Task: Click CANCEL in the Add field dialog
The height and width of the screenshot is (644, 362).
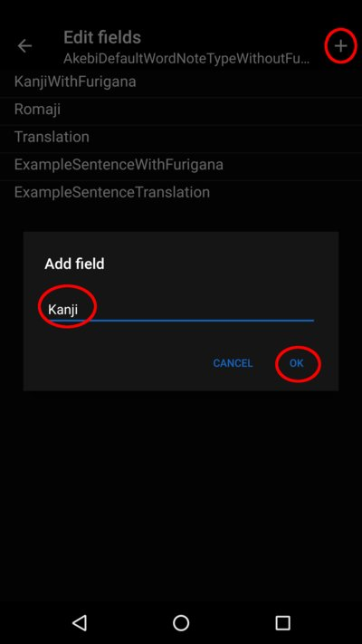Action: (233, 363)
